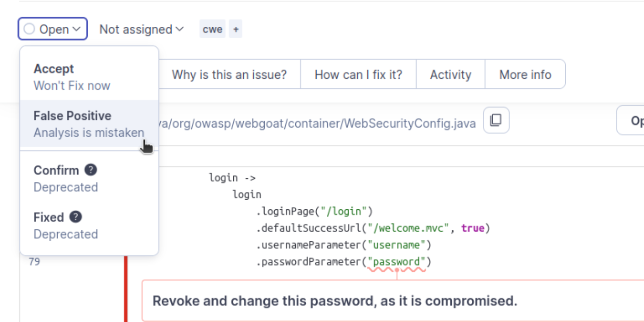Open the Open status dropdown
Viewport: 644px width, 322px height.
coord(53,29)
